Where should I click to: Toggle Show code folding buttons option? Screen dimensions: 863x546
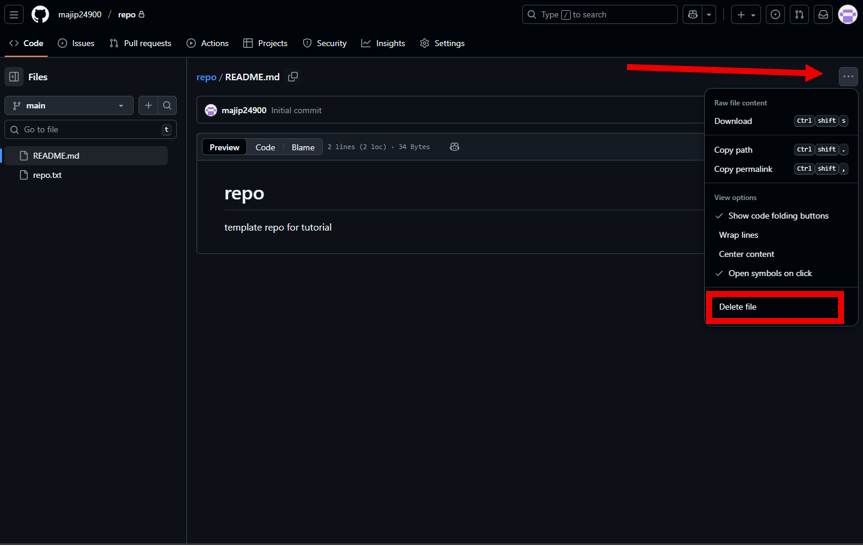point(781,216)
